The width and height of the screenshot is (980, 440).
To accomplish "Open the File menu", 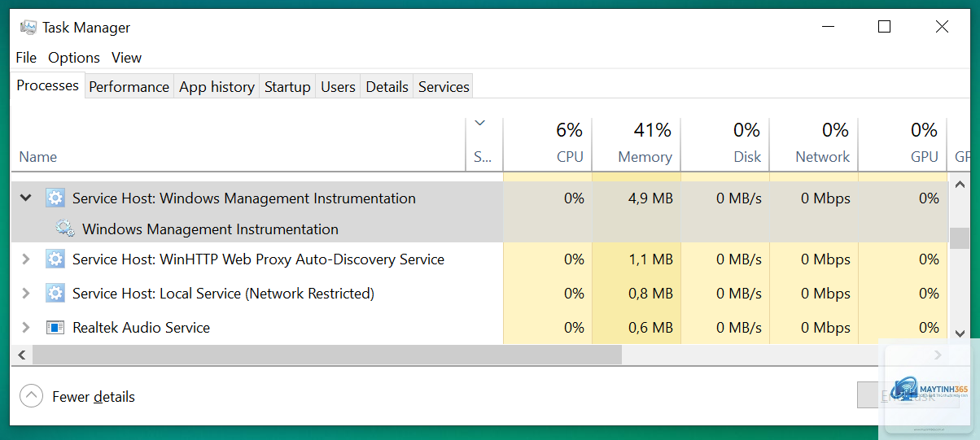I will (x=26, y=58).
